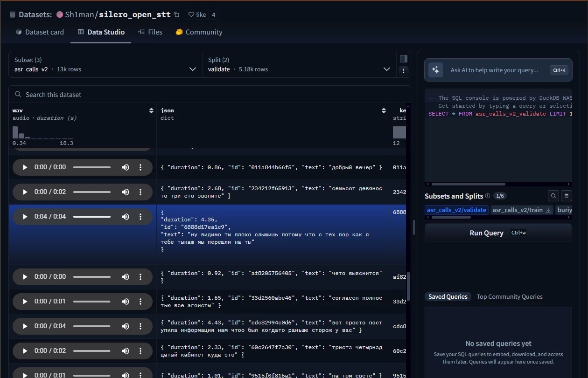Switch to the Dataset card tab
The width and height of the screenshot is (588, 378).
coord(40,32)
